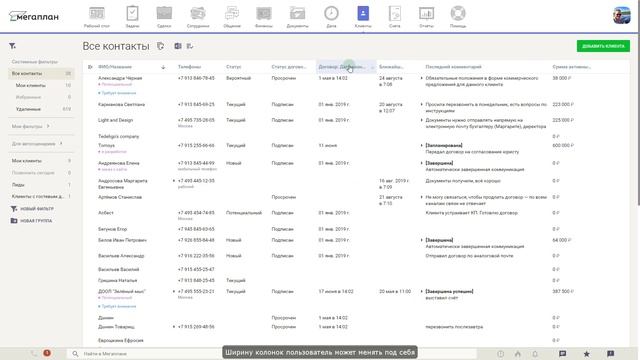Open contact Александра Черная
The width and height of the screenshot is (640, 360).
click(x=120, y=78)
